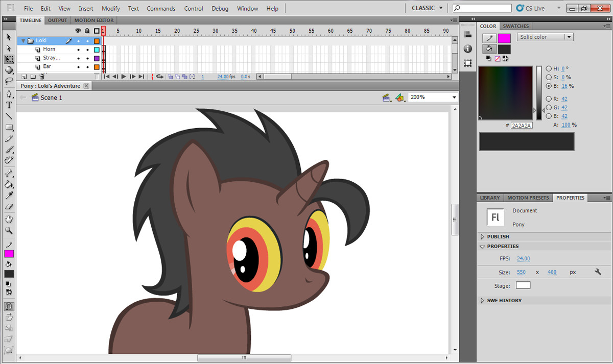The height and width of the screenshot is (364, 613).
Task: Open the Align panel icon
Action: [x=468, y=34]
